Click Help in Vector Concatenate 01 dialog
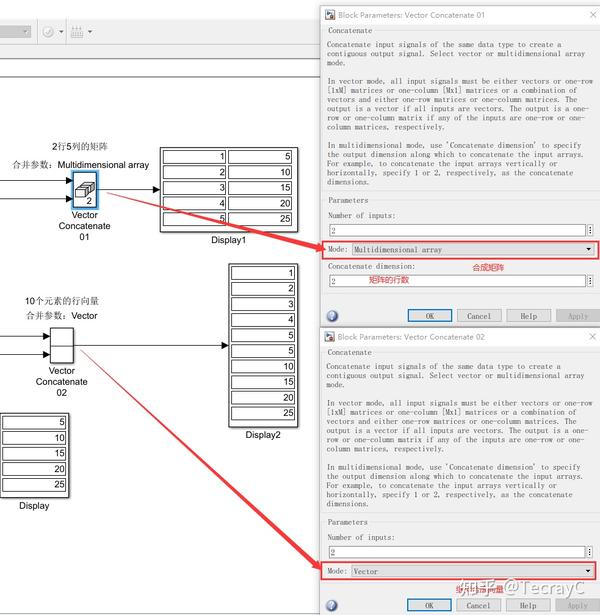 click(529, 316)
